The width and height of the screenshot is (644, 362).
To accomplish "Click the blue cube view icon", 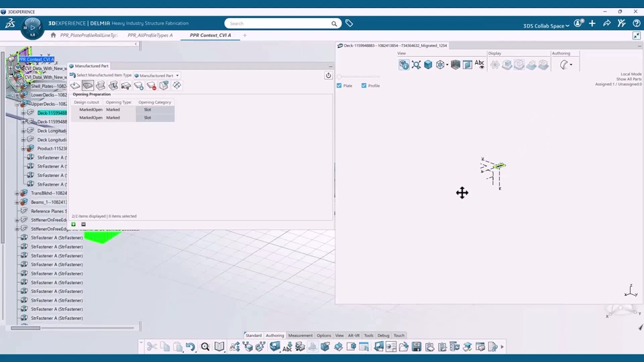I will click(428, 65).
